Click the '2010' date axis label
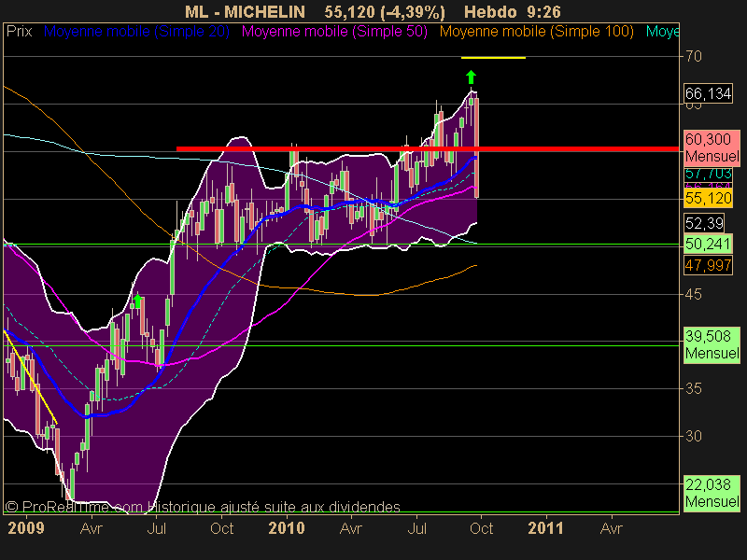This screenshot has height=560, width=747. click(287, 528)
